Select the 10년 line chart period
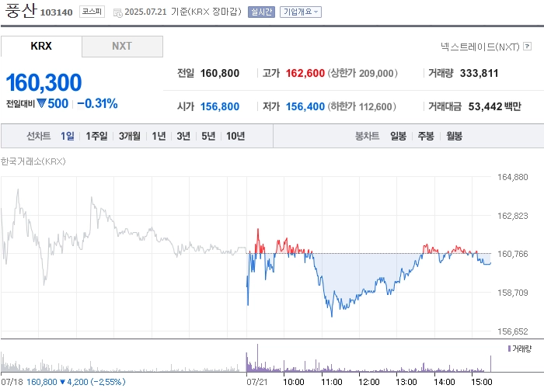544x392 pixels. 235,136
